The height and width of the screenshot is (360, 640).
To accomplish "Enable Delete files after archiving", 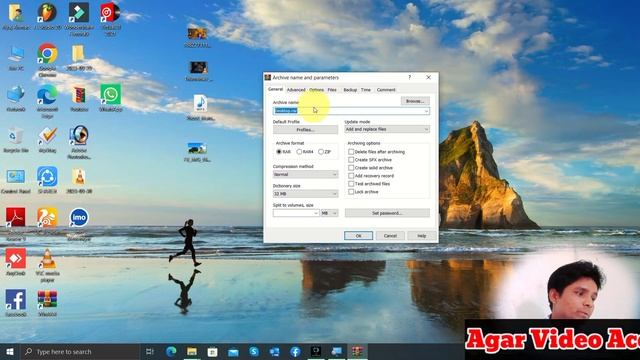I will 351,152.
